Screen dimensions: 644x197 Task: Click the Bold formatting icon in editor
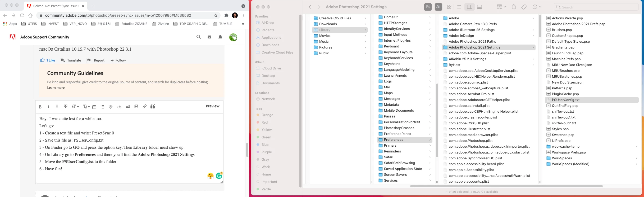40,107
